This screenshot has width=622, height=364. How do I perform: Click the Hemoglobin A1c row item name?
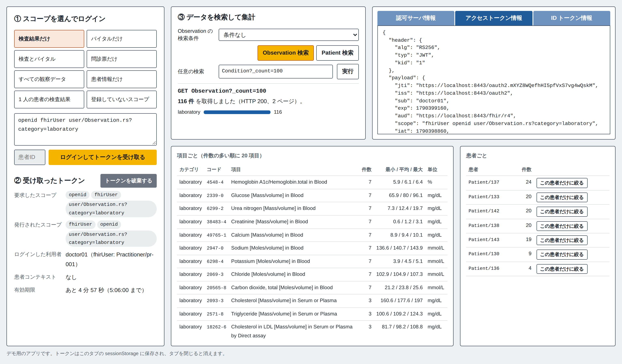click(x=279, y=182)
